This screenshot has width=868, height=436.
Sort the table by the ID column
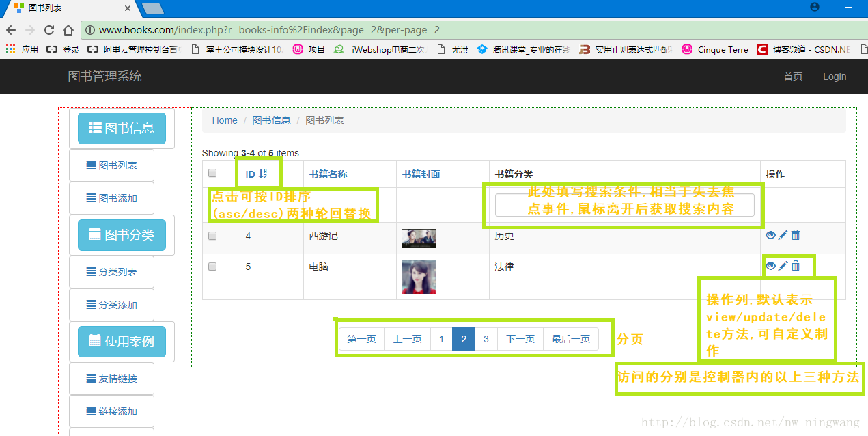(x=257, y=174)
